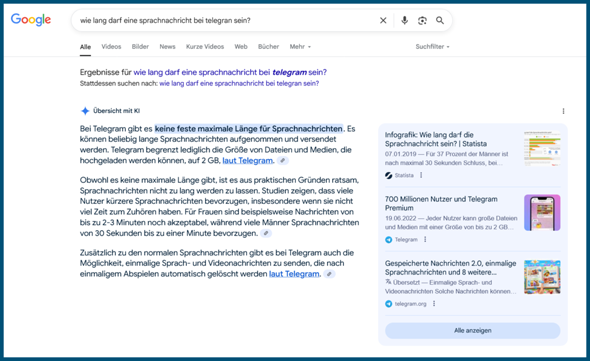Click the Telegram Premium phone thumbnail

(542, 213)
